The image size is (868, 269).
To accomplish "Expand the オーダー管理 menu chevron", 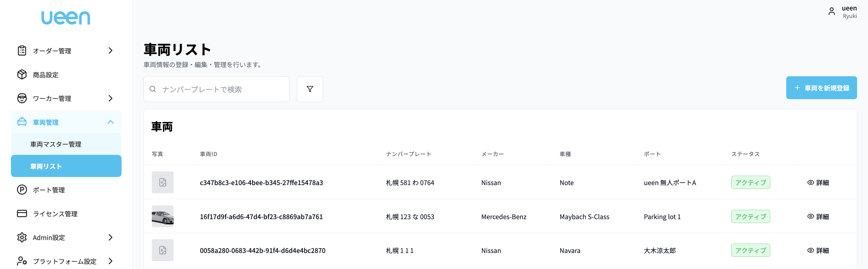I will tap(110, 51).
